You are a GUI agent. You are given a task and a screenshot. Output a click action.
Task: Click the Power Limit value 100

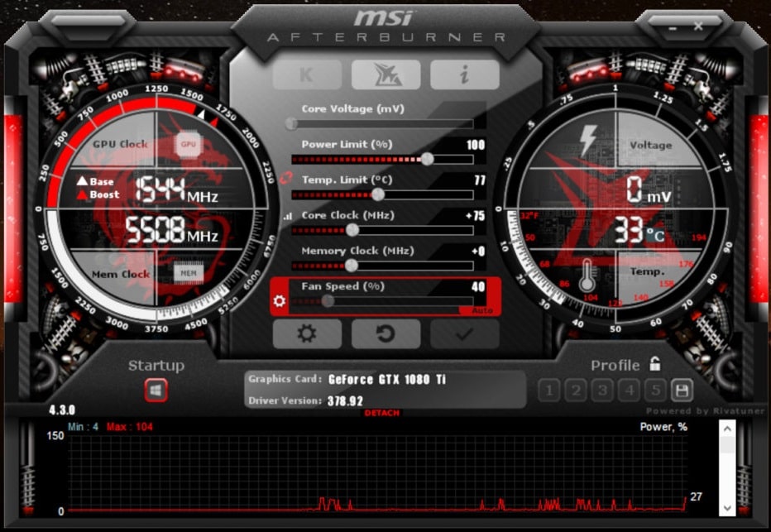coord(476,145)
